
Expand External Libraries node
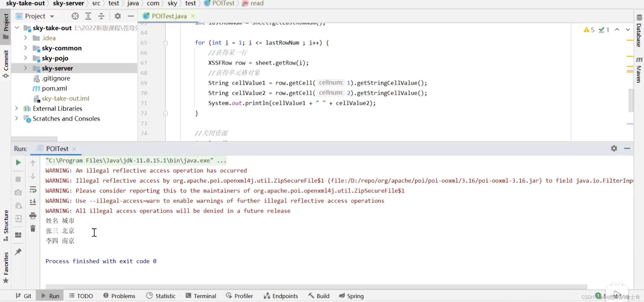[17, 108]
